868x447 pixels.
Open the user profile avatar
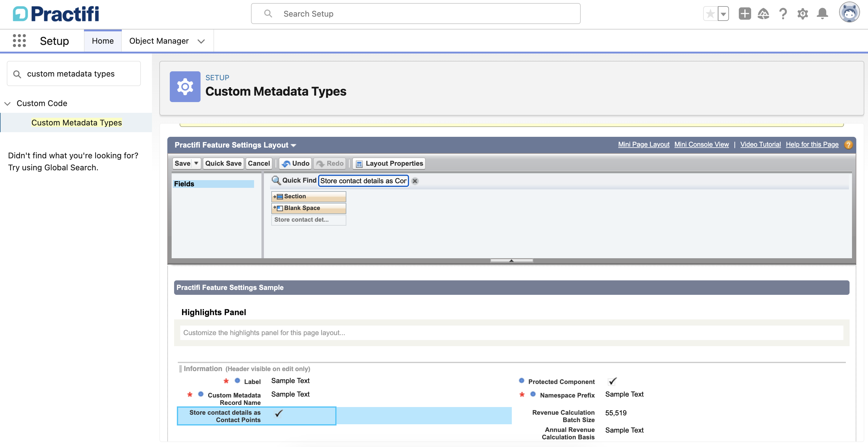(849, 13)
